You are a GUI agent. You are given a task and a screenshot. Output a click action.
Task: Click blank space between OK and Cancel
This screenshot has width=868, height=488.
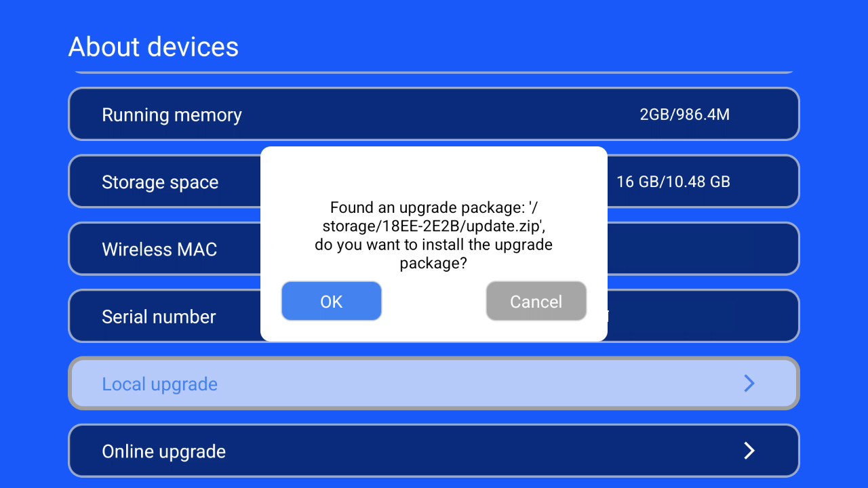click(x=434, y=301)
